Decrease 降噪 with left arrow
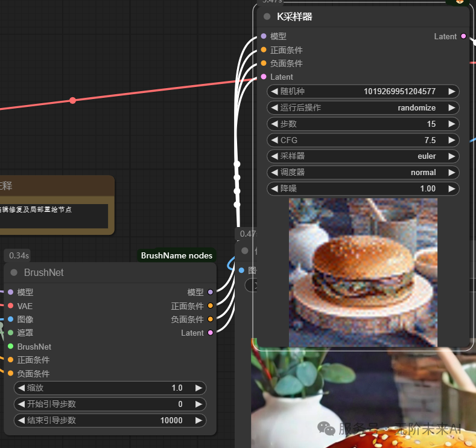Image resolution: width=476 pixels, height=448 pixels. (x=274, y=188)
